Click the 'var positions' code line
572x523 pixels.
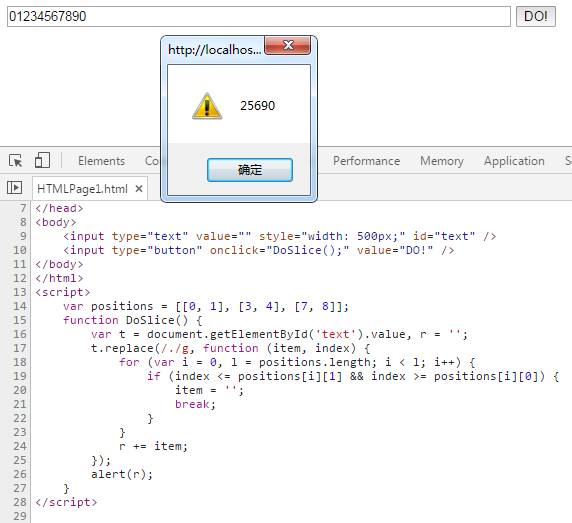click(206, 306)
